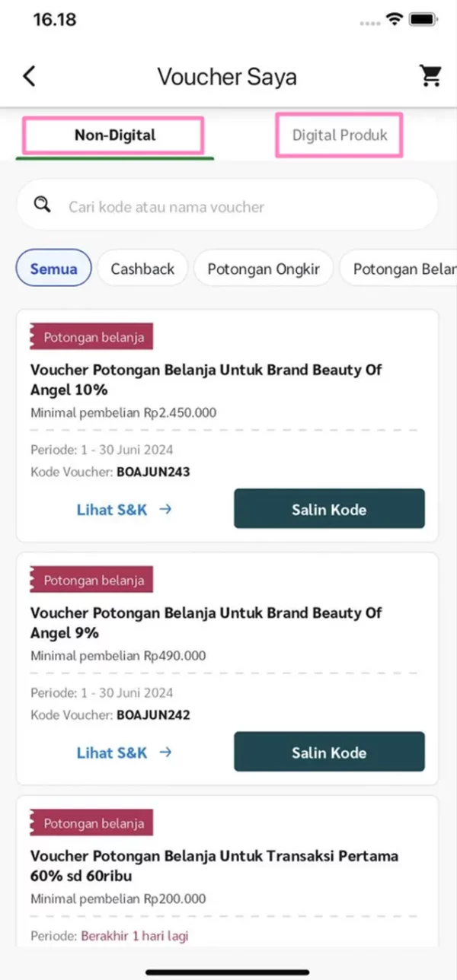Open Lihat S&K for Beauty Of Angel 9%
This screenshot has width=457, height=980.
(x=112, y=752)
